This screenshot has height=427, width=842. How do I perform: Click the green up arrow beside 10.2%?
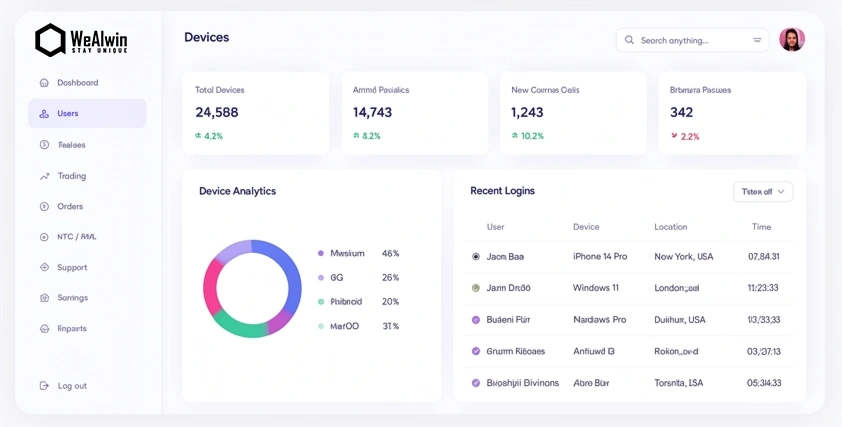click(514, 136)
